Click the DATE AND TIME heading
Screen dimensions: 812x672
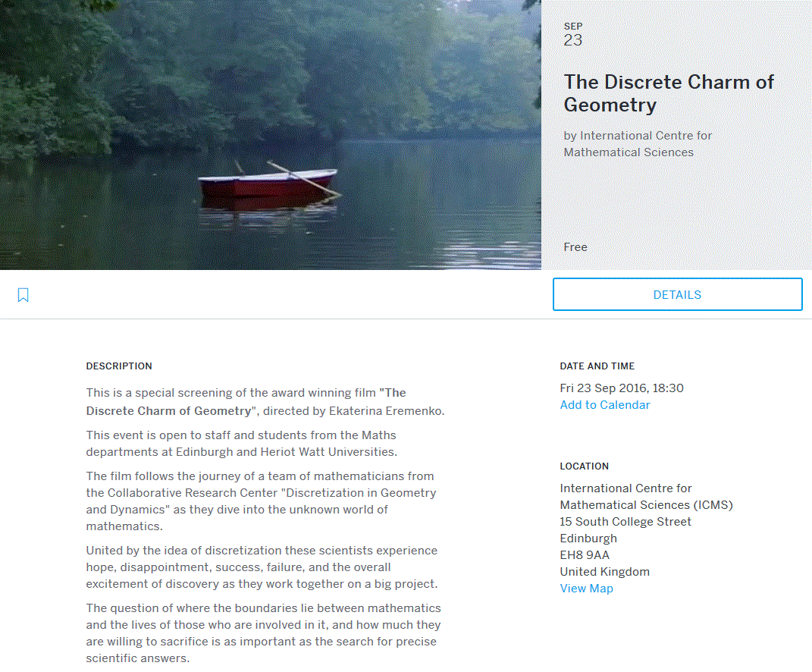tap(597, 366)
